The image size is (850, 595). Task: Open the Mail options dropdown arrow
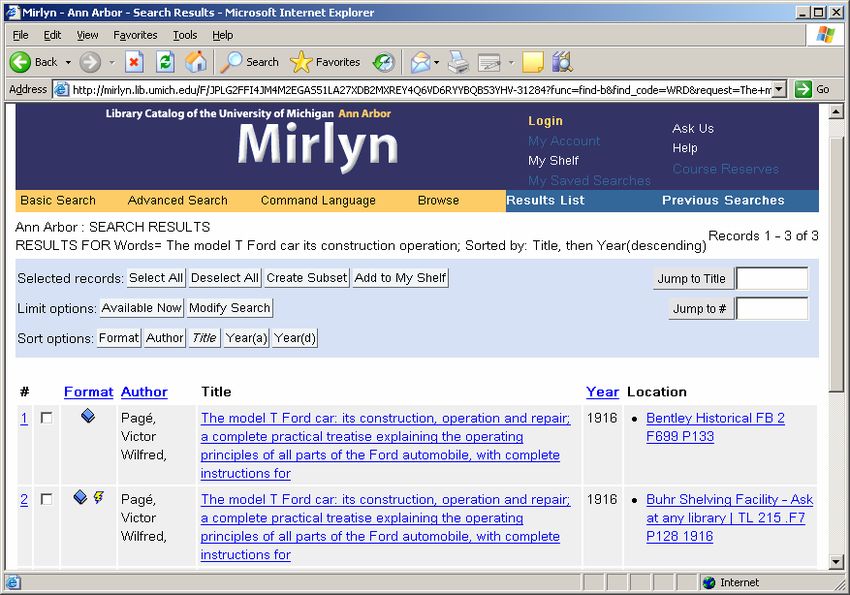click(436, 62)
